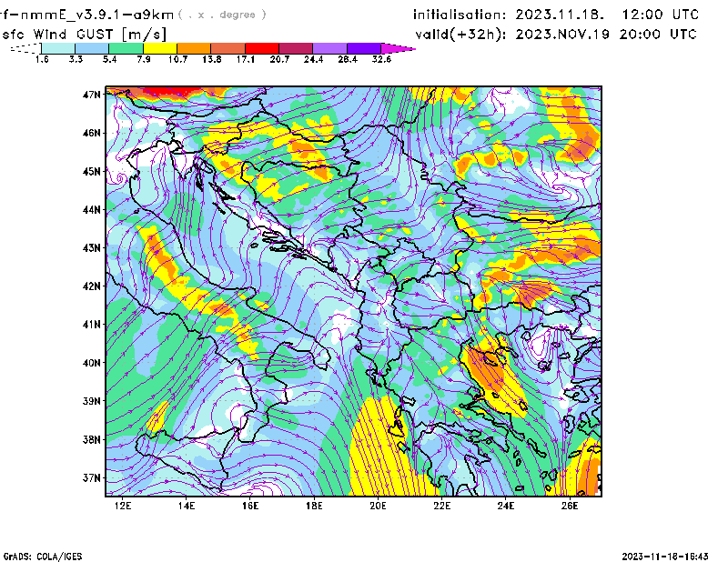Click the '13.8' color bar value
728x562 pixels.
212,59
